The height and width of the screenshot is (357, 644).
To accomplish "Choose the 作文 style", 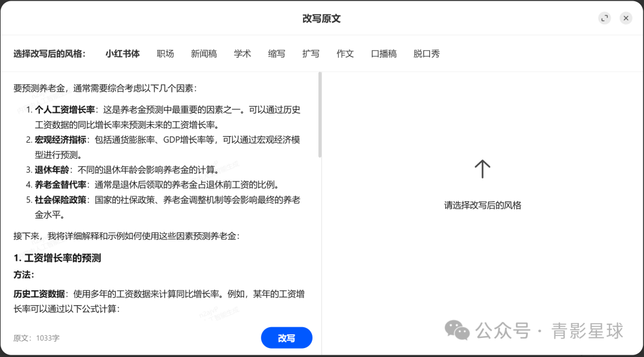I will tap(345, 53).
